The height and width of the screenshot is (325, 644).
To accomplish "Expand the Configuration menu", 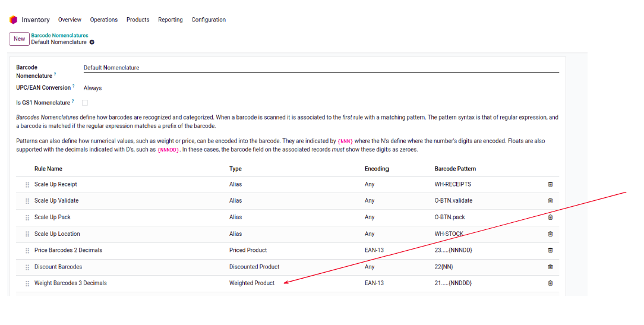I will (x=209, y=20).
